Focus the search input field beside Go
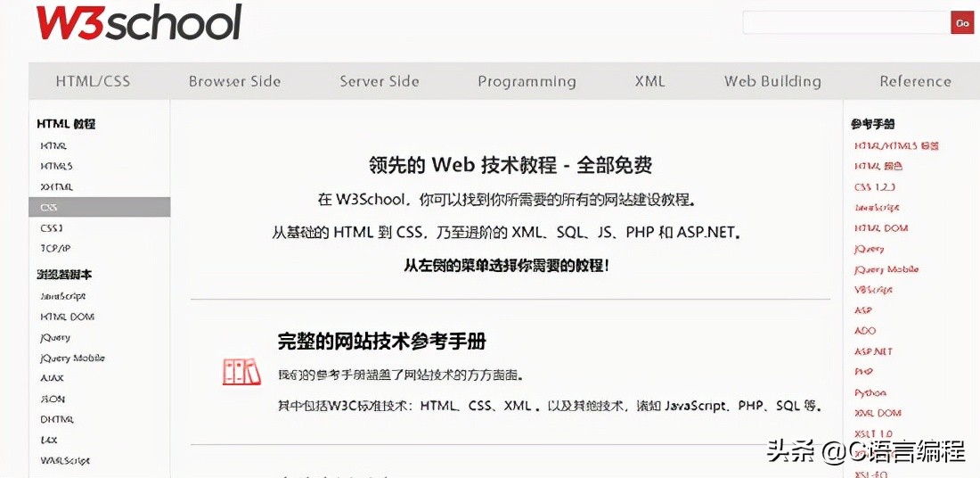Viewport: 980px width, 478px height. (846, 22)
